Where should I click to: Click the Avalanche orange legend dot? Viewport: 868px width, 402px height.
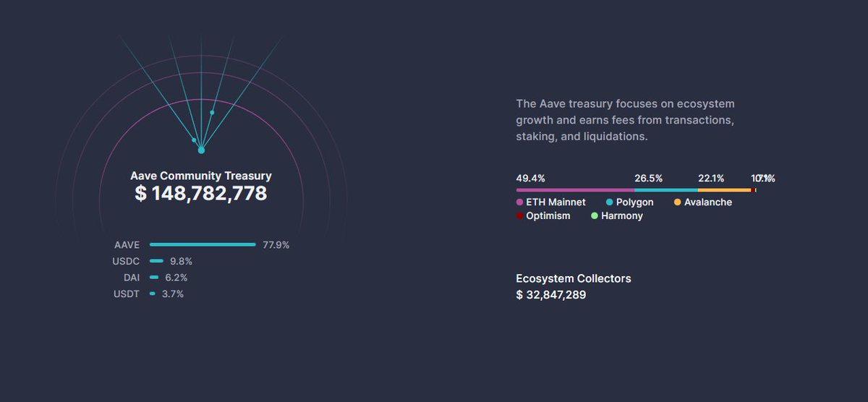click(x=677, y=202)
